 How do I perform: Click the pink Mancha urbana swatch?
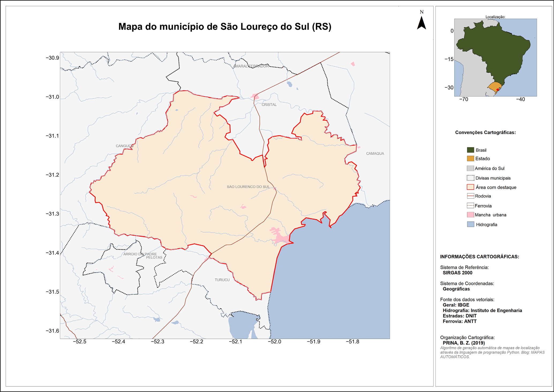[x=470, y=215]
